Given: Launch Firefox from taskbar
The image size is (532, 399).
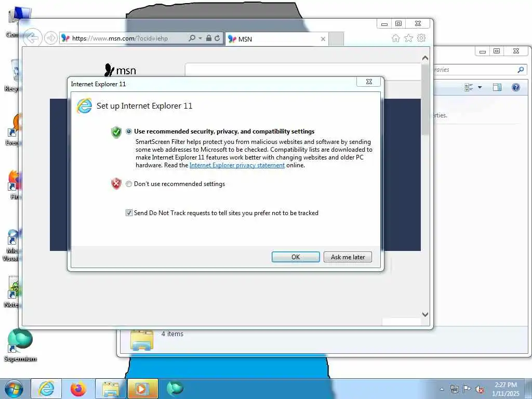Looking at the screenshot, I should (78, 389).
